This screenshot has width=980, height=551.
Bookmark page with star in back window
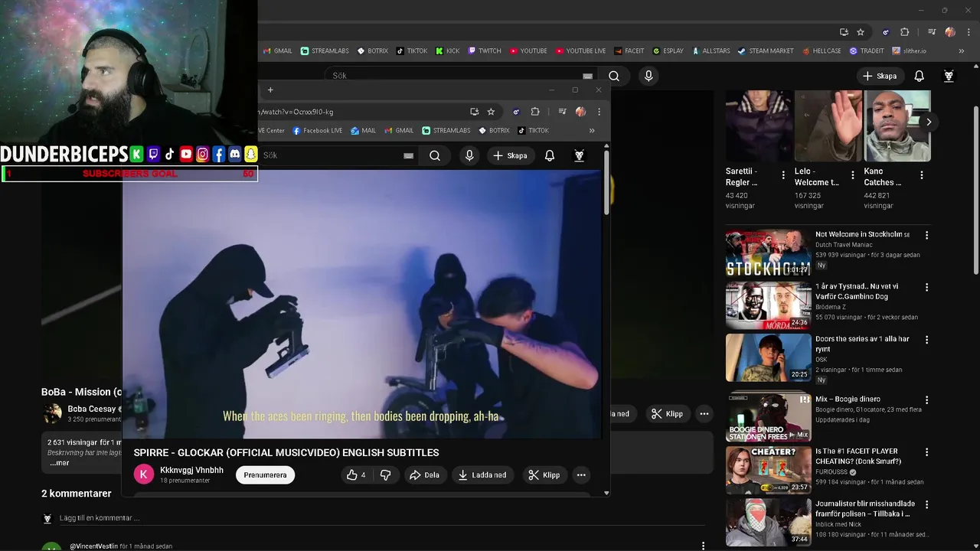(x=861, y=32)
